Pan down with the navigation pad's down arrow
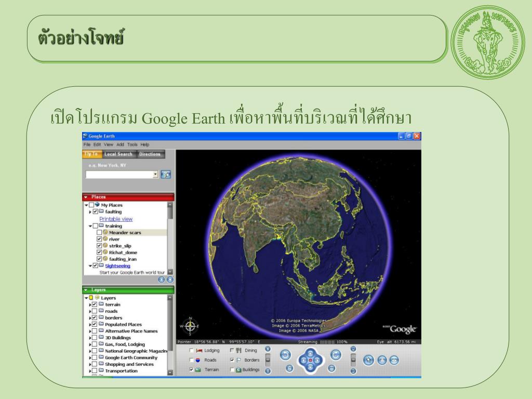 (x=310, y=367)
